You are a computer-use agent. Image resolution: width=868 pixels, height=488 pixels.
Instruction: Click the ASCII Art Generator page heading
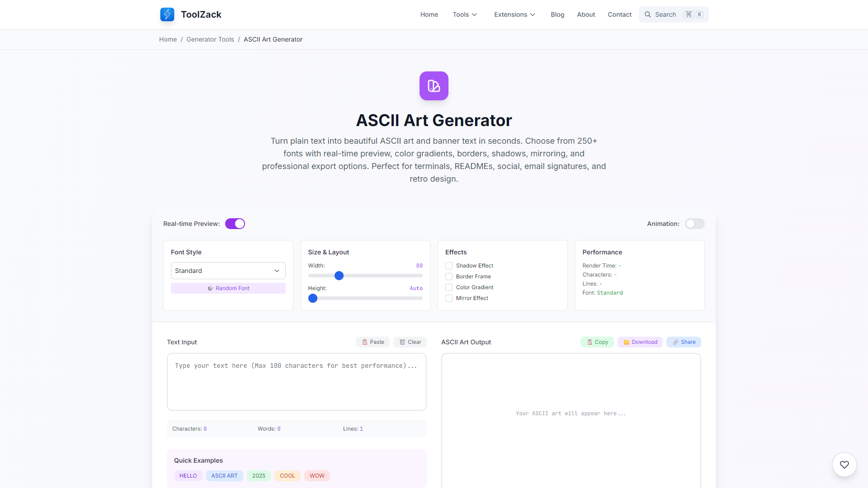(434, 120)
